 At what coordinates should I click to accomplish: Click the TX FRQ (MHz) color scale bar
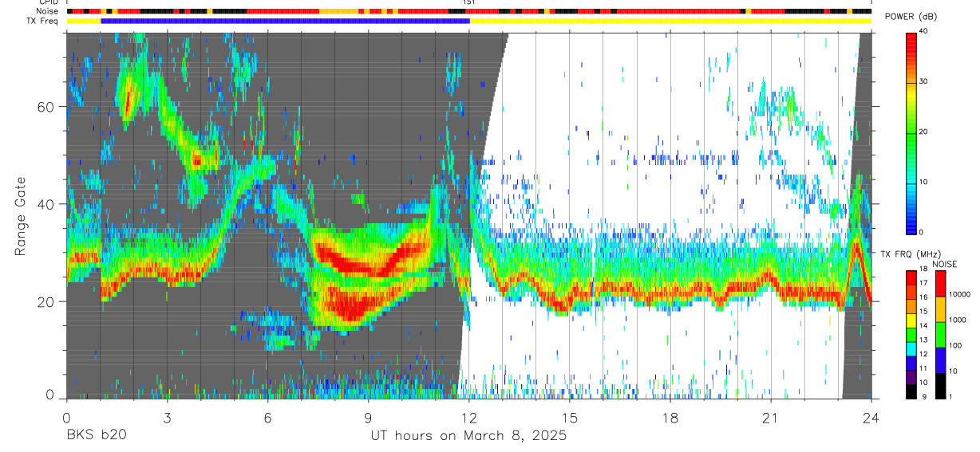pyautogui.click(x=911, y=334)
